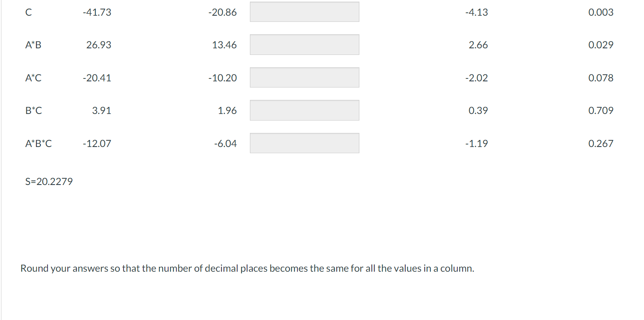Click the value -41.73
Viewport: 644px width, 320px height.
click(97, 12)
